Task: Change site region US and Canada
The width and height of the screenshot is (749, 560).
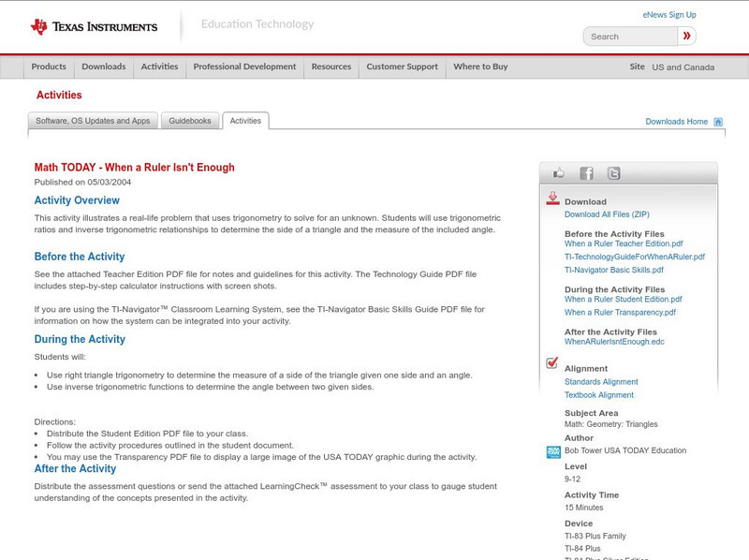Action: [683, 67]
